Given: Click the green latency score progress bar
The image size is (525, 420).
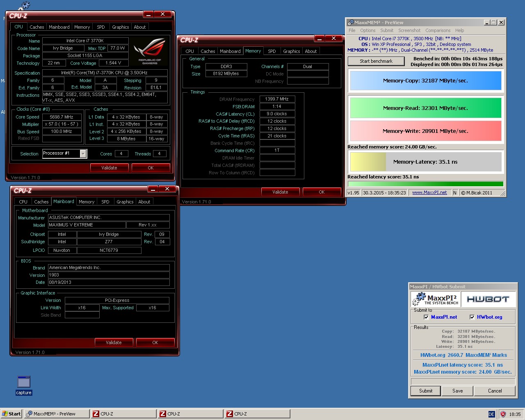Looking at the screenshot, I should [x=425, y=184].
